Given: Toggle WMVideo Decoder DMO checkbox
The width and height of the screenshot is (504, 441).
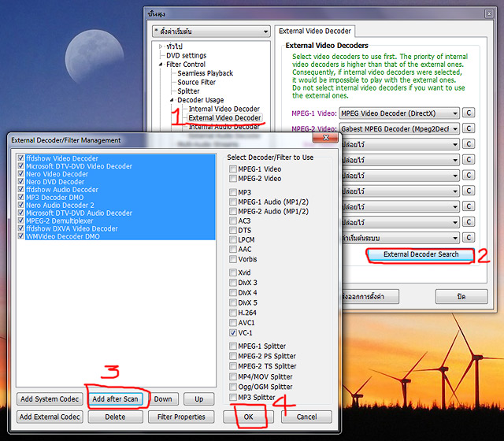Looking at the screenshot, I should (x=21, y=236).
